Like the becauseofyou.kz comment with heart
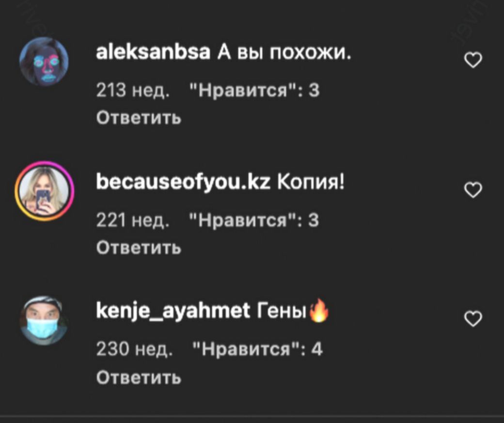 tap(473, 189)
